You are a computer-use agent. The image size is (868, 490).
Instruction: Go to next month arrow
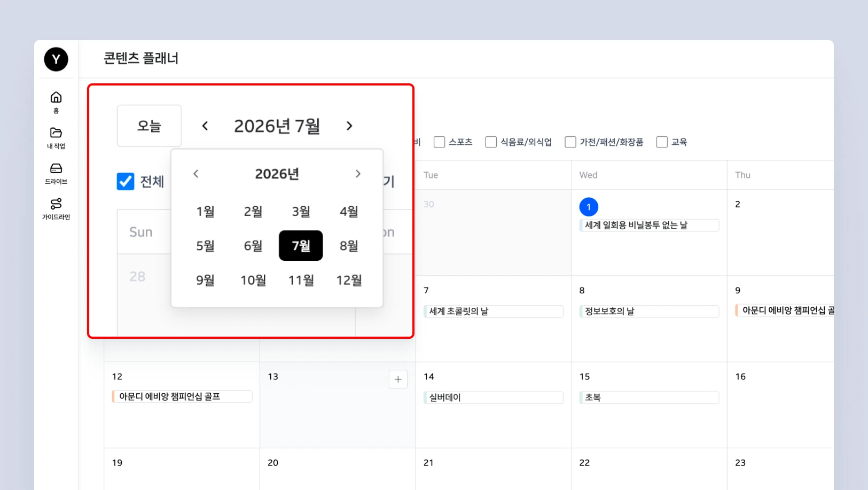click(x=349, y=126)
